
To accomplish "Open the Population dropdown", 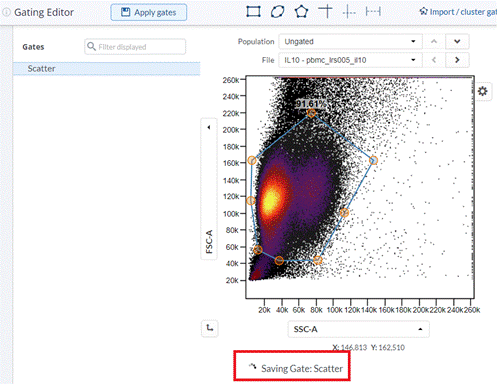I will tap(350, 42).
